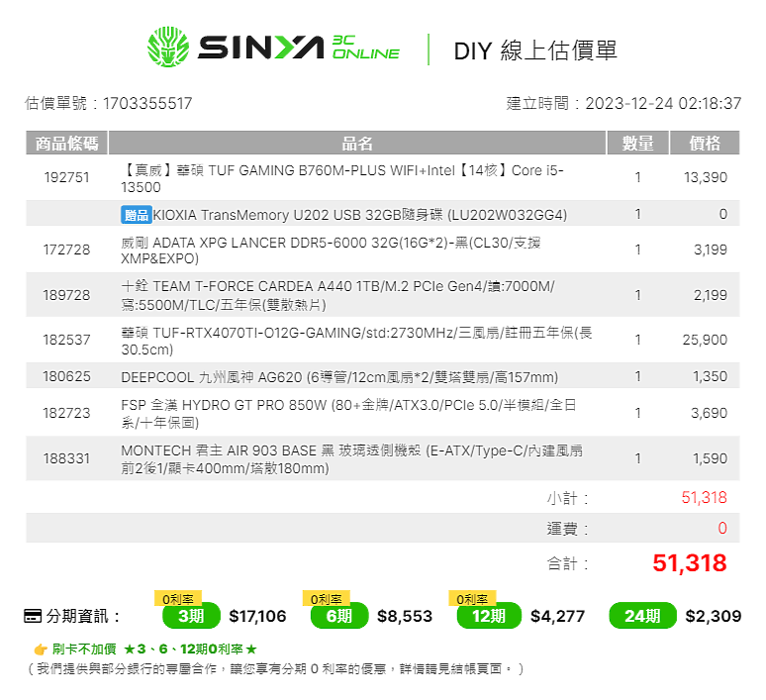Click the price 25,900

click(x=705, y=340)
